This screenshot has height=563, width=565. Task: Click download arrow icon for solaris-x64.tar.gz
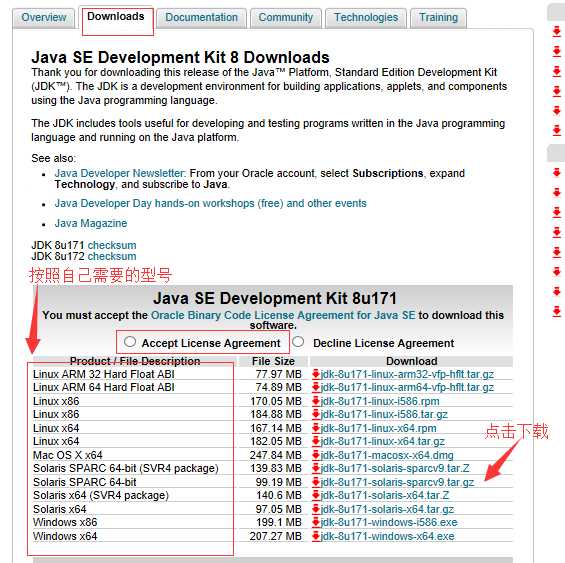(x=316, y=509)
